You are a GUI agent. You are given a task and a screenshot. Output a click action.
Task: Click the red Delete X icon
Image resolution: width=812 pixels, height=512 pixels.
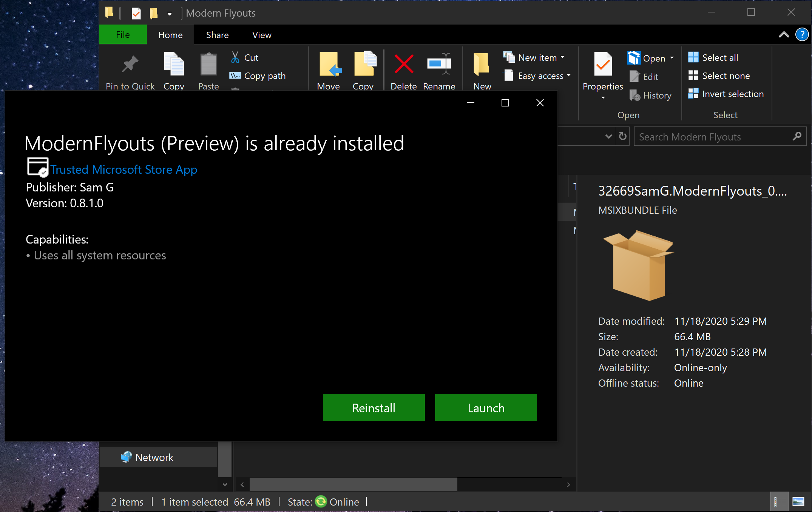(404, 64)
